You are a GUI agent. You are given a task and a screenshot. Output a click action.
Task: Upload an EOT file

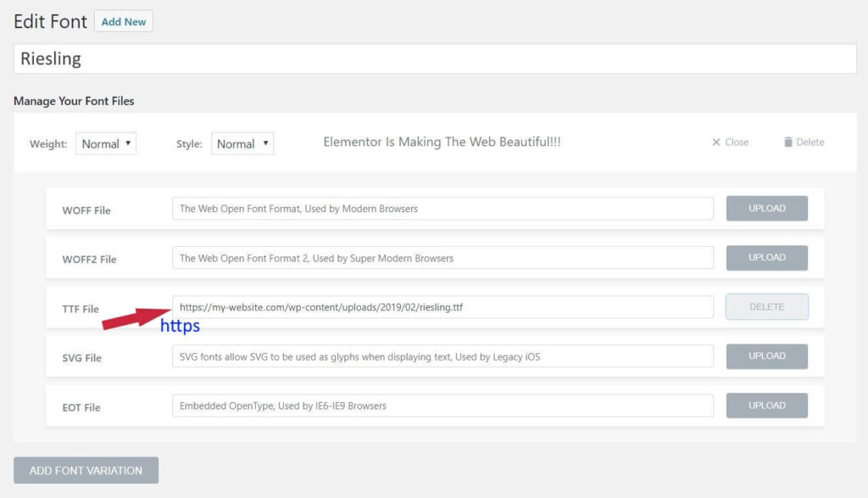coord(766,406)
